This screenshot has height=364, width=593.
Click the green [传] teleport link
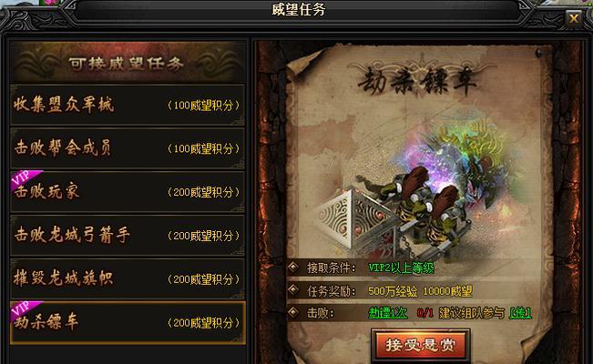[520, 313]
